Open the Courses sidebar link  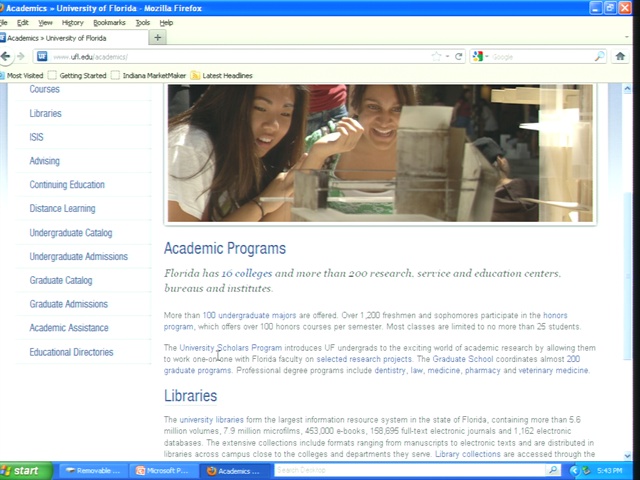[x=44, y=89]
